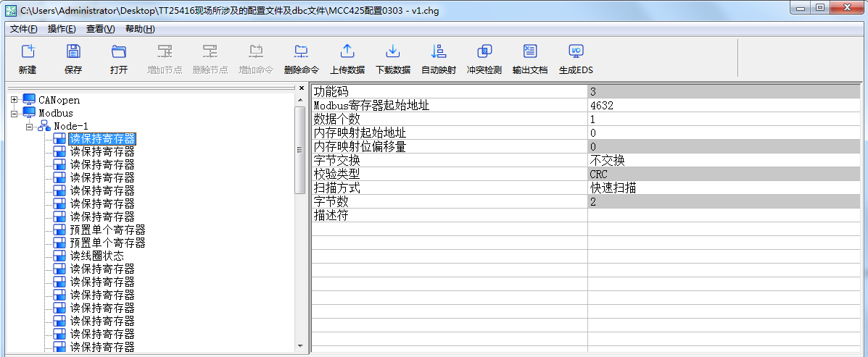
Task: Upload data with 上传数据 icon
Action: (347, 52)
